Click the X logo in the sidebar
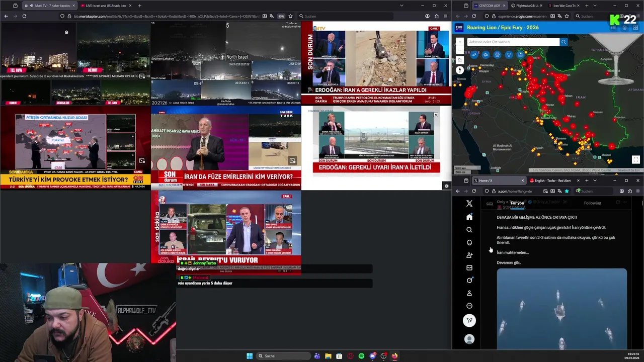Viewport: 644px width, 362px height. 469,203
